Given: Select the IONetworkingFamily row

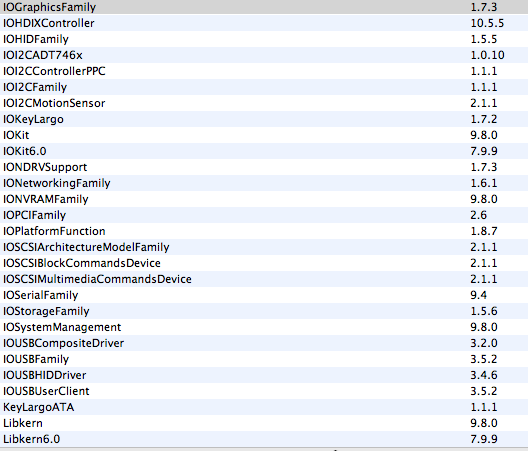Looking at the screenshot, I should click(264, 183).
